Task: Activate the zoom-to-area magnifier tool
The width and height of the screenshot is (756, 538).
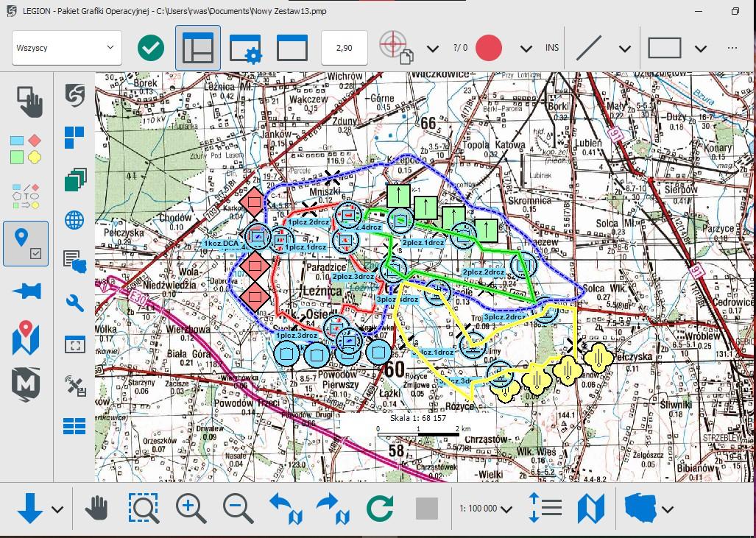Action: tap(143, 508)
